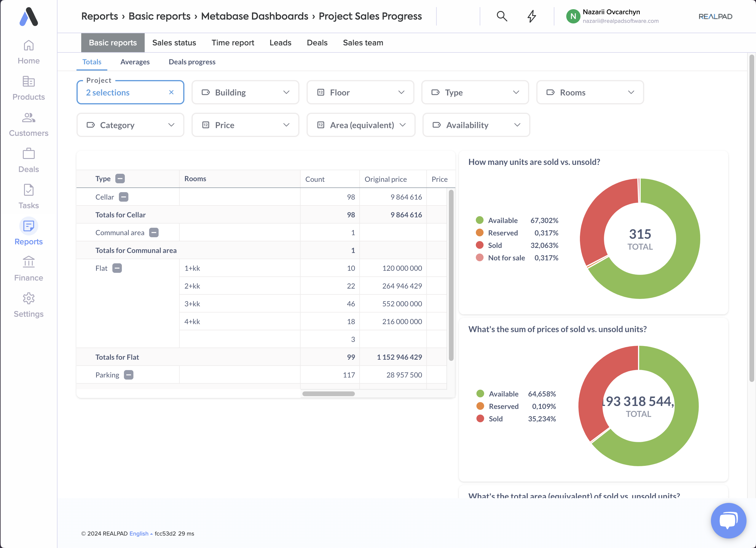
Task: Click the lightning bolt quick actions icon
Action: coord(532,16)
